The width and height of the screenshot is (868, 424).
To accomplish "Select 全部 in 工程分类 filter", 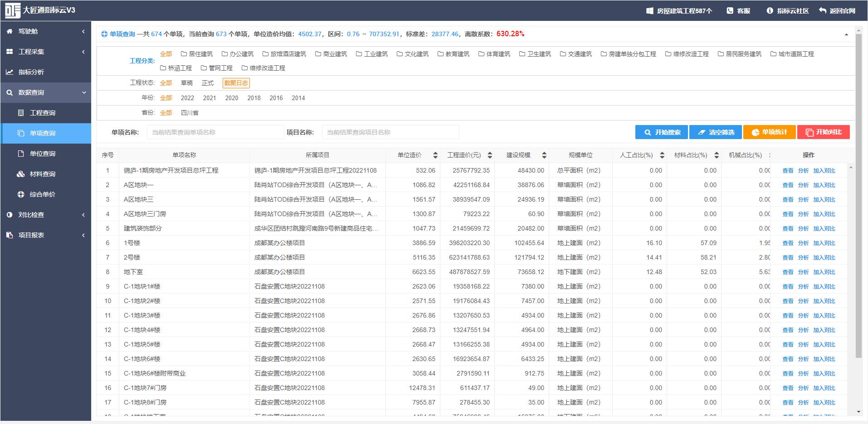I will tap(166, 54).
